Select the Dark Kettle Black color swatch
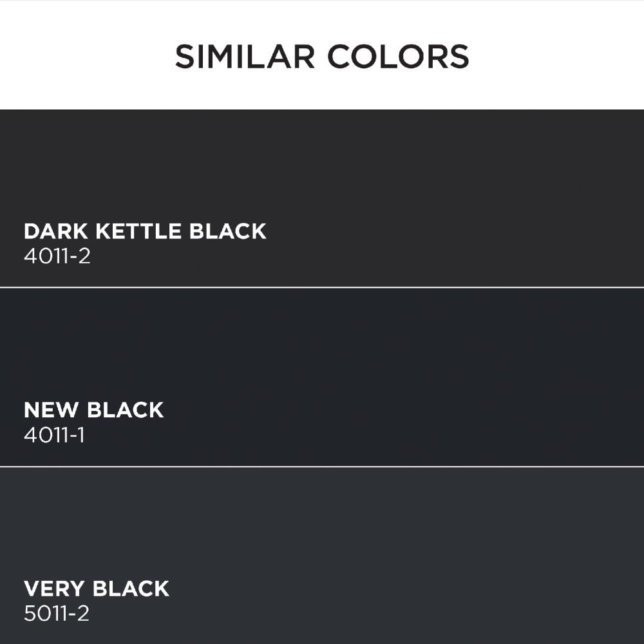 (x=322, y=198)
